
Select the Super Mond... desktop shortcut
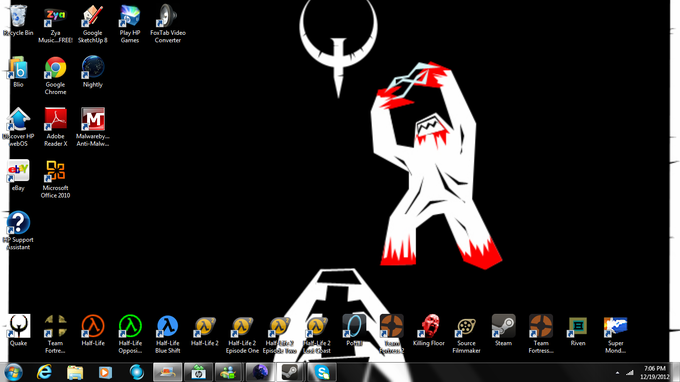[x=615, y=334]
